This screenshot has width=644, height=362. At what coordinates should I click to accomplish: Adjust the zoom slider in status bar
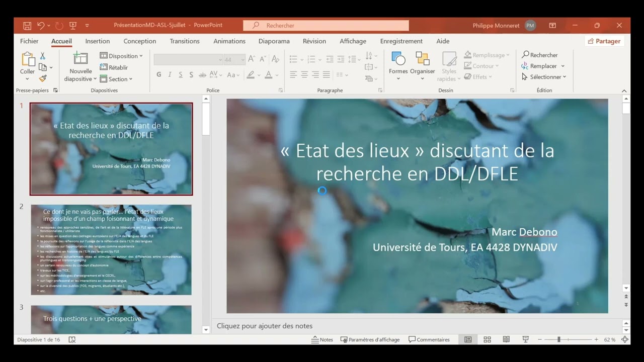558,340
